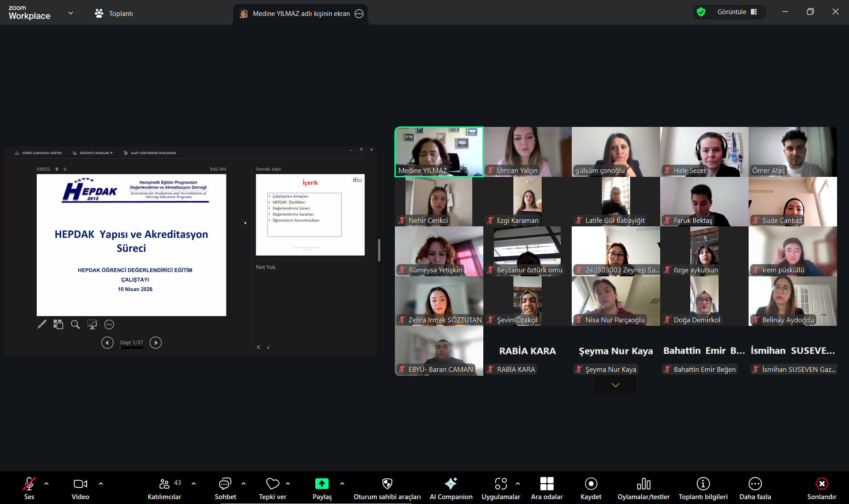849x504 pixels.
Task: Expand participants options arrow beside Katılımcılar
Action: (194, 484)
